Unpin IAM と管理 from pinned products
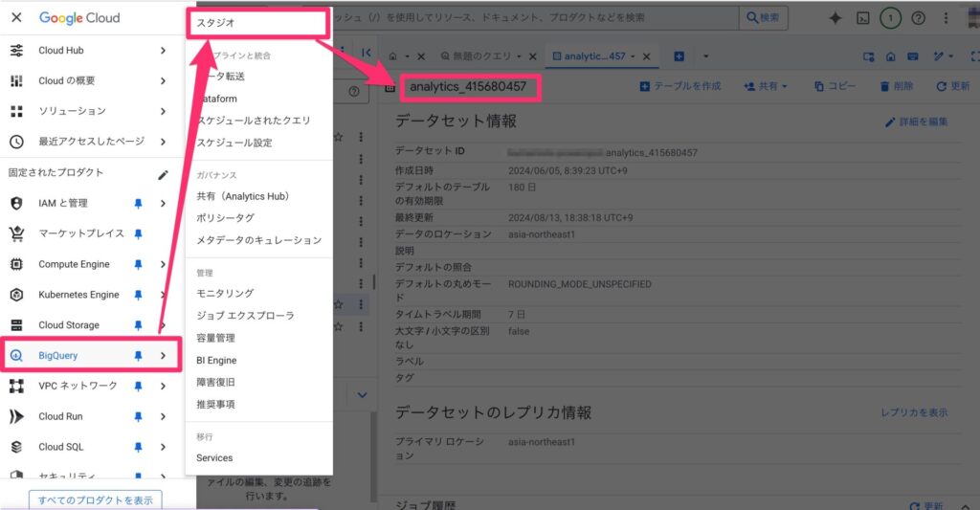 pyautogui.click(x=139, y=203)
